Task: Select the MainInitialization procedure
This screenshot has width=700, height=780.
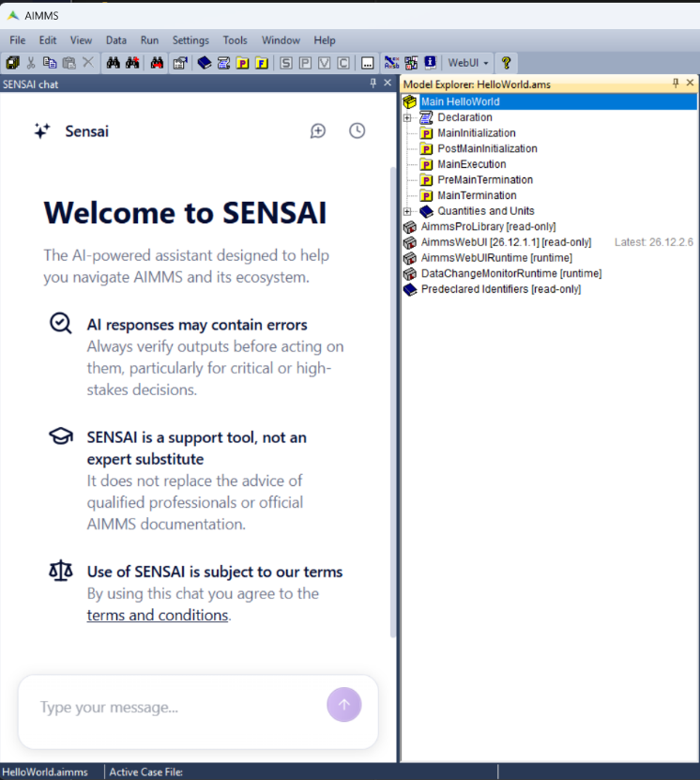Action: pyautogui.click(x=477, y=133)
